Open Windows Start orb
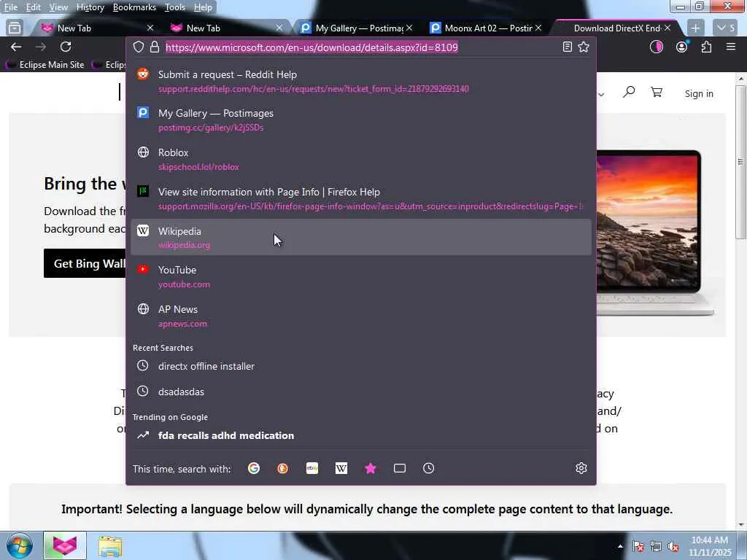The image size is (747, 560). (x=19, y=545)
